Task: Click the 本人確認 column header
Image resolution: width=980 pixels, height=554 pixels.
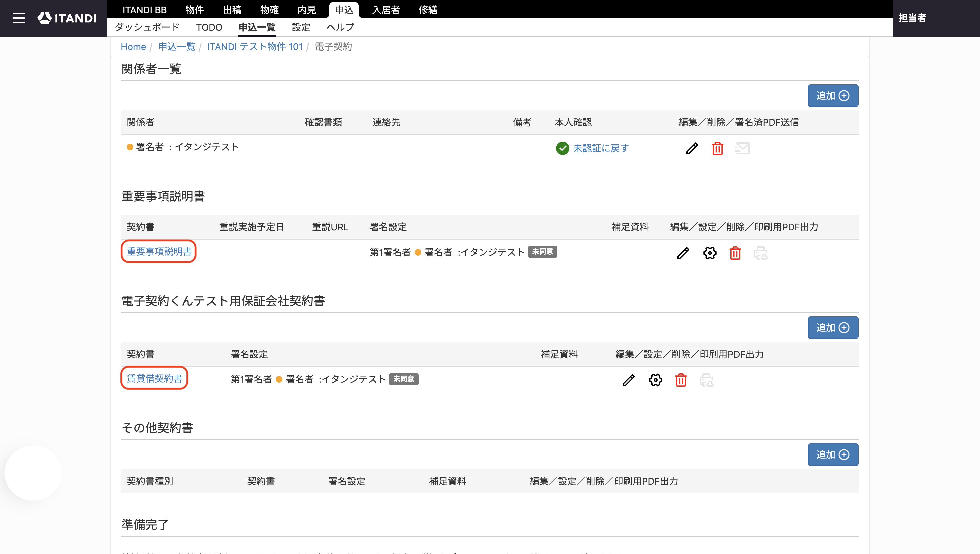Action: [x=573, y=123]
